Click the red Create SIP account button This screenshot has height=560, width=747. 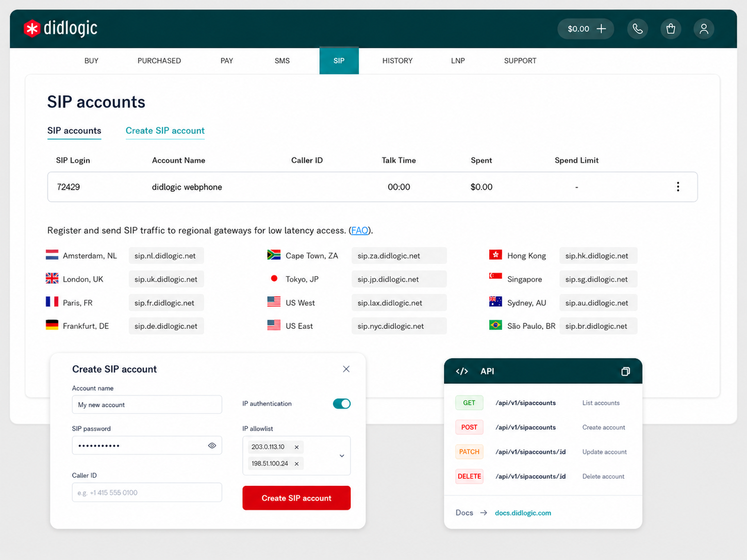(x=296, y=498)
